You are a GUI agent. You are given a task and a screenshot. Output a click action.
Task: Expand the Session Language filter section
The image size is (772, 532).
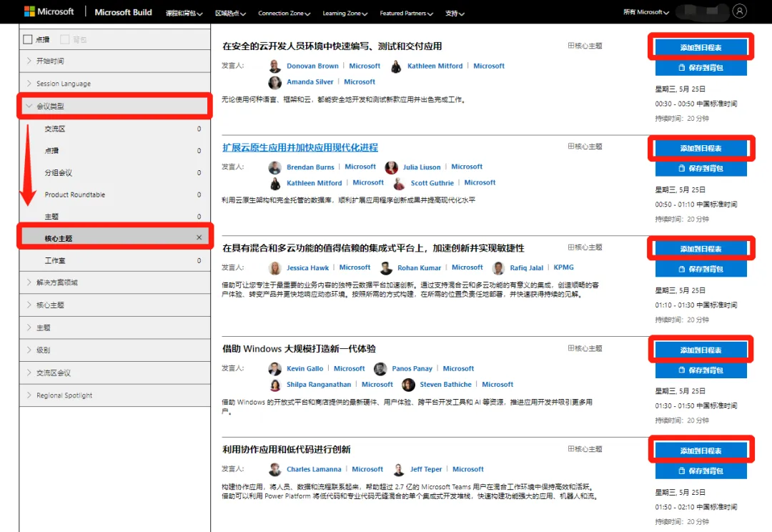pyautogui.click(x=114, y=84)
